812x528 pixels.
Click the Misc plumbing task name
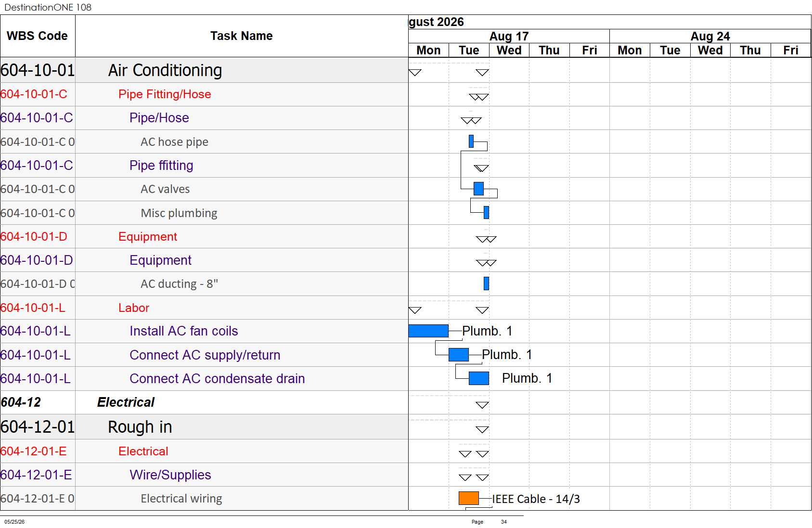pos(179,213)
